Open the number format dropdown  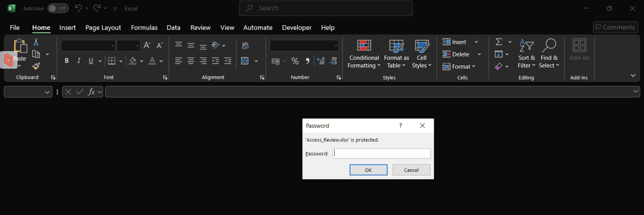coord(336,46)
